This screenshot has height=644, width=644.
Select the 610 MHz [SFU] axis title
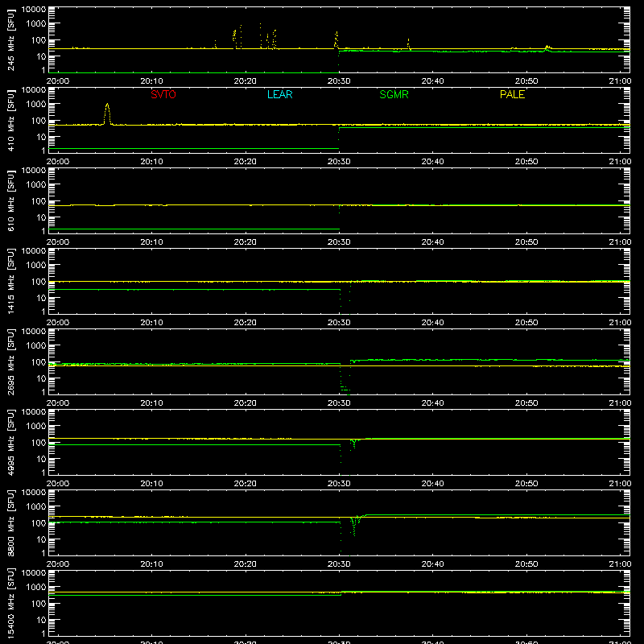pos(10,200)
